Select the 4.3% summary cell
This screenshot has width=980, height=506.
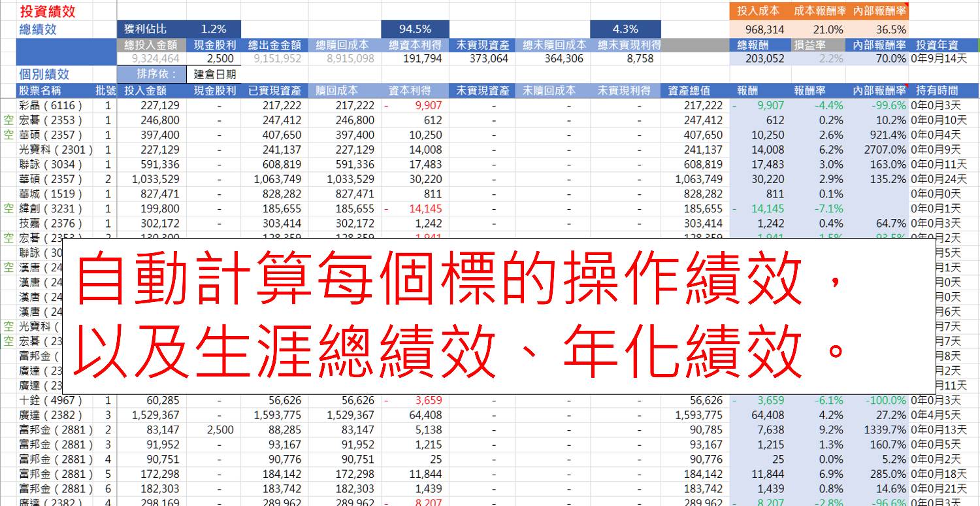coord(625,29)
